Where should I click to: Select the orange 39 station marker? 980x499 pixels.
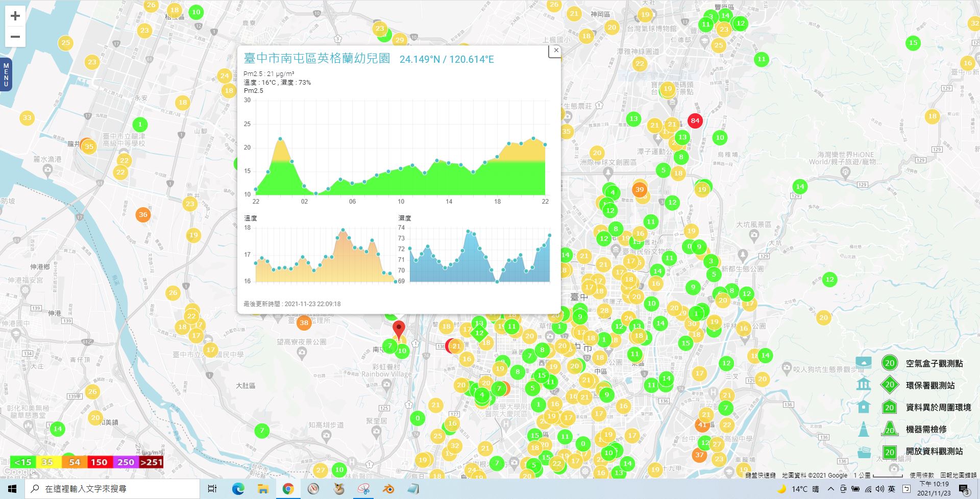pos(640,189)
